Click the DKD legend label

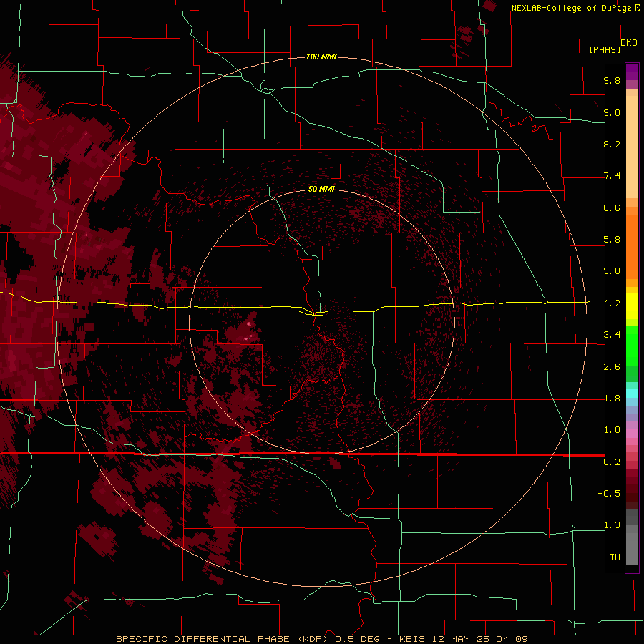[629, 42]
